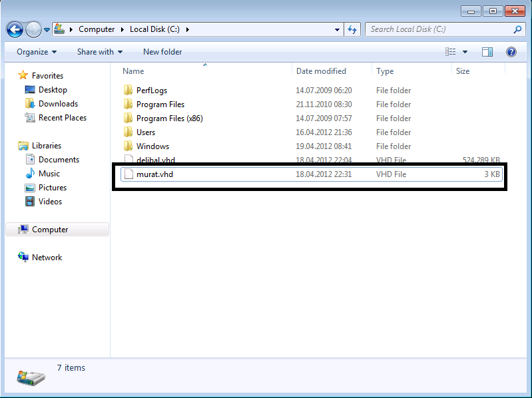
Task: Open the Pictures library
Action: tap(52, 188)
